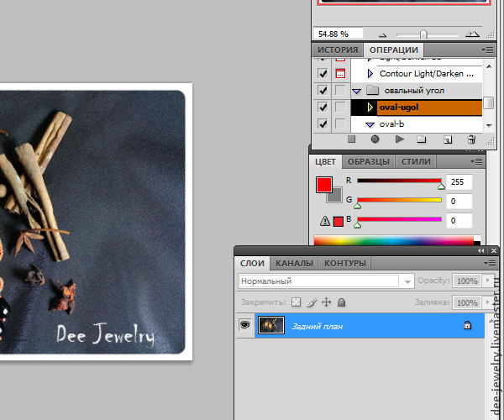Image resolution: width=504 pixels, height=420 pixels.
Task: Open the Образцы swatches tab
Action: click(369, 161)
